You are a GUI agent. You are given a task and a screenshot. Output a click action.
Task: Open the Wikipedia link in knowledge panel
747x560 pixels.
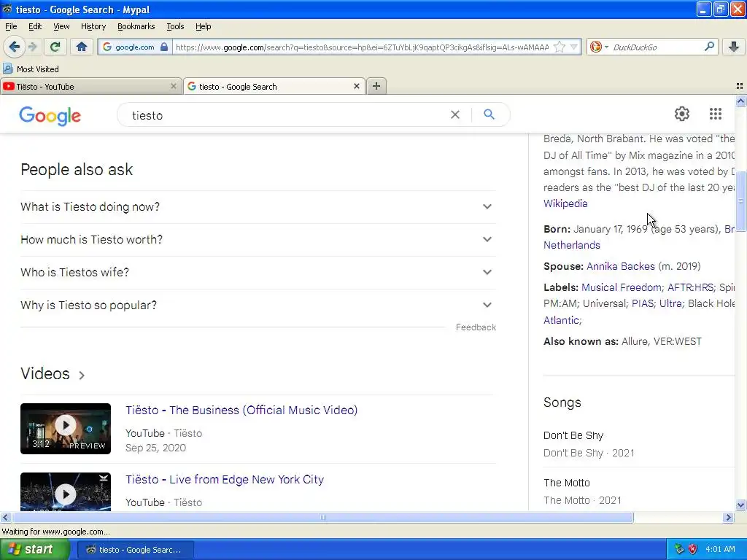[565, 203]
